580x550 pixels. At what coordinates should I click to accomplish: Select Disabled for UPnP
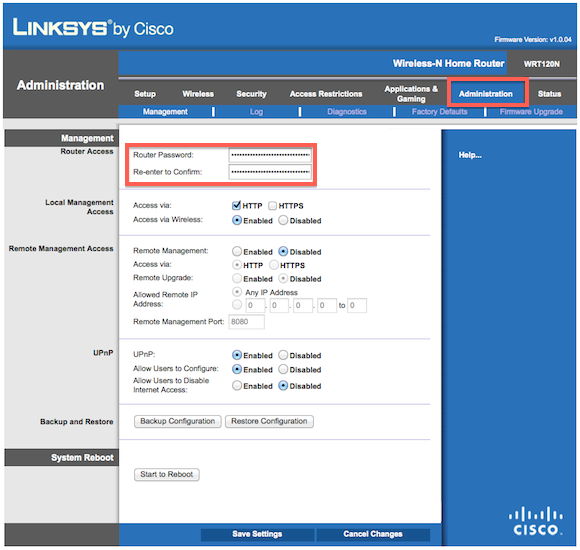click(x=283, y=355)
